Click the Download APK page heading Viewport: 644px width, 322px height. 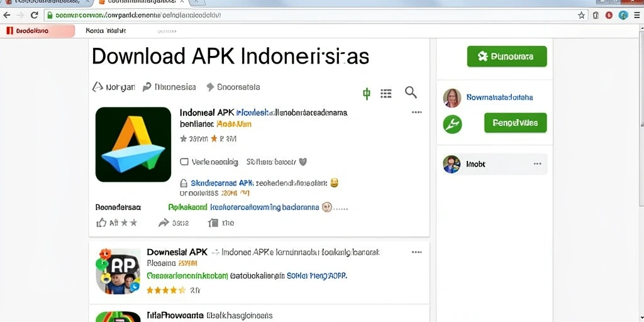(x=230, y=56)
